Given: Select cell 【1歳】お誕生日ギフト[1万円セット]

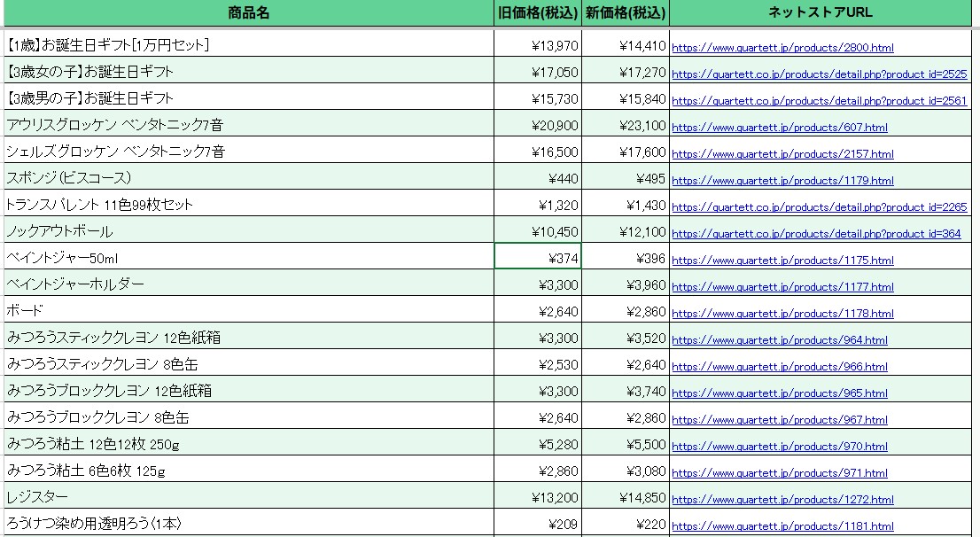Looking at the screenshot, I should (x=249, y=44).
